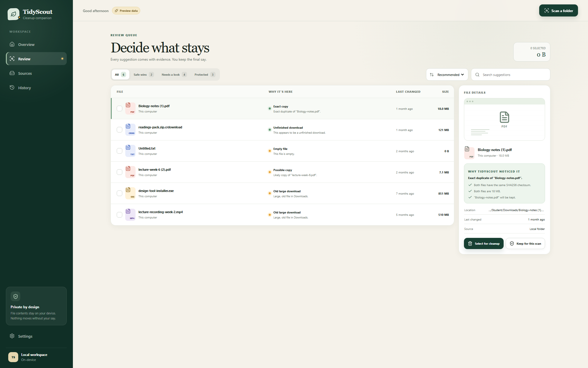Viewport: 588px width, 368px height.
Task: Sort by the Last Changed column header
Action: pyautogui.click(x=408, y=92)
